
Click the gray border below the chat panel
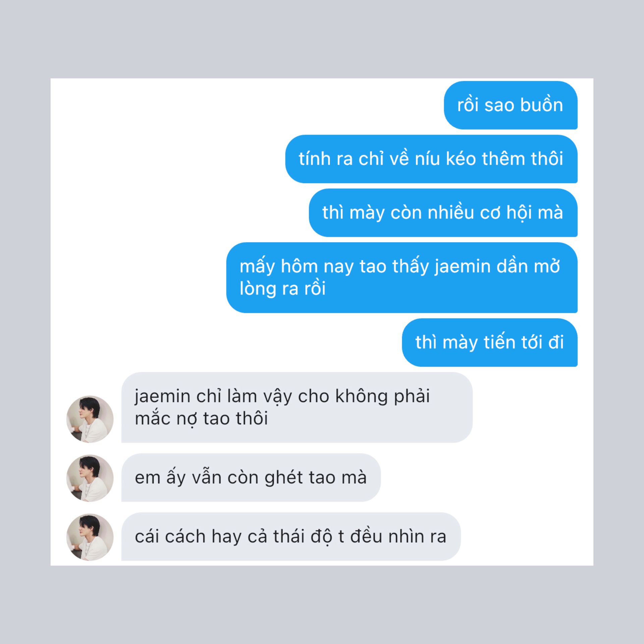pos(322,605)
